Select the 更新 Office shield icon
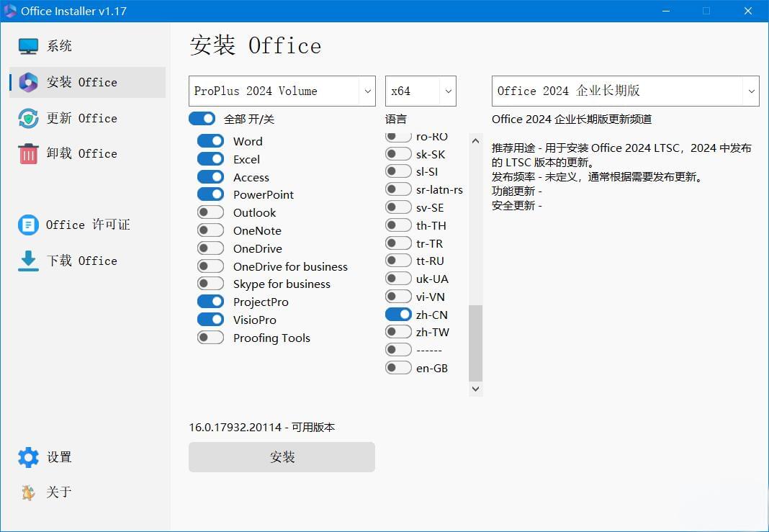Viewport: 769px width, 532px height. pyautogui.click(x=27, y=118)
